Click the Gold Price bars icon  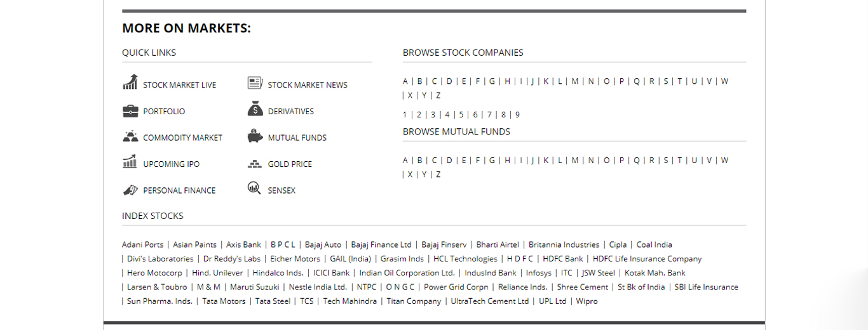[255, 164]
